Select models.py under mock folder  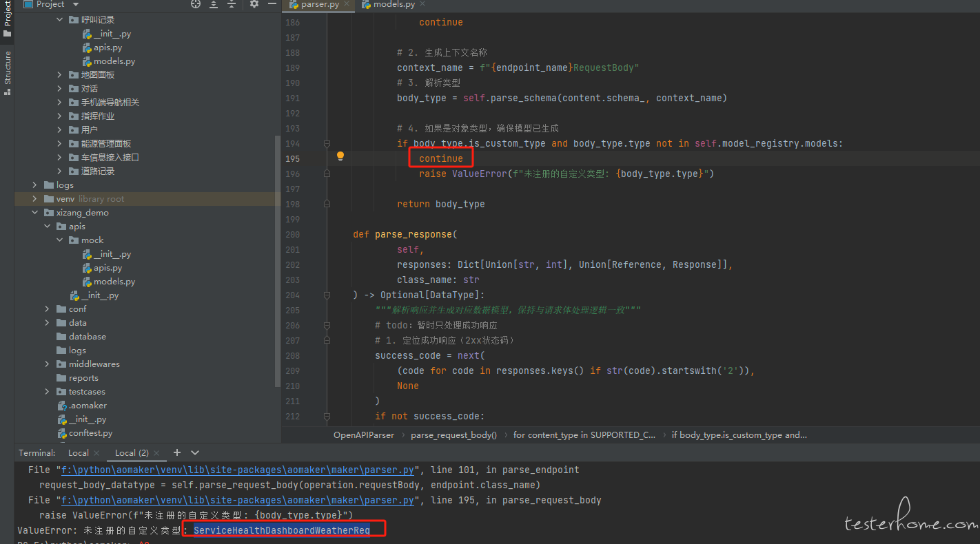click(x=114, y=282)
